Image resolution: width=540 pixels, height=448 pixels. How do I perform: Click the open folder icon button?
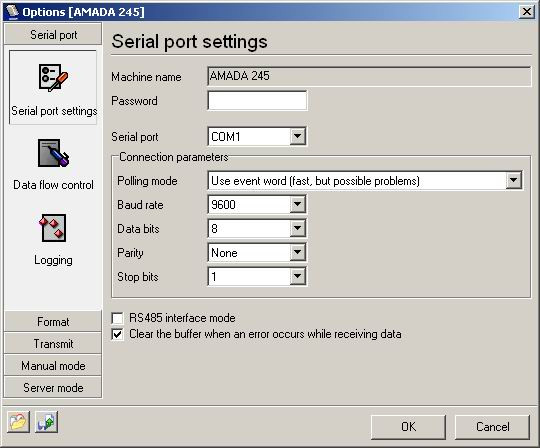click(18, 421)
